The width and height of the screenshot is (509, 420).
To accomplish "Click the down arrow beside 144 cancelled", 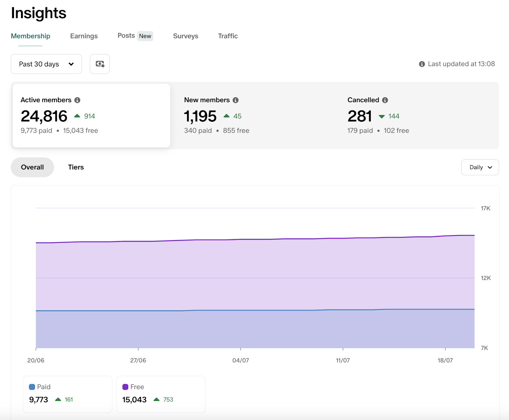I will [x=382, y=116].
